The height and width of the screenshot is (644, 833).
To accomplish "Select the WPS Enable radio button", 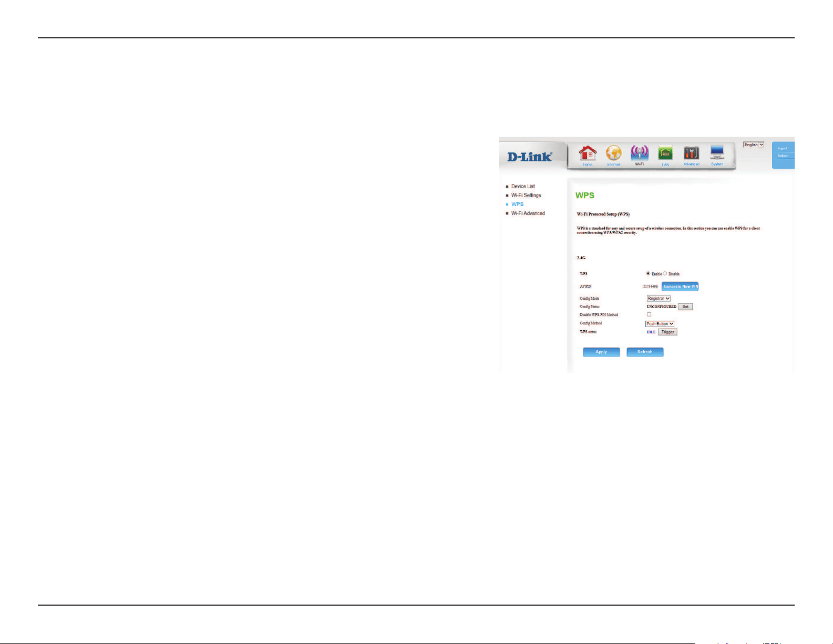I will tap(648, 273).
